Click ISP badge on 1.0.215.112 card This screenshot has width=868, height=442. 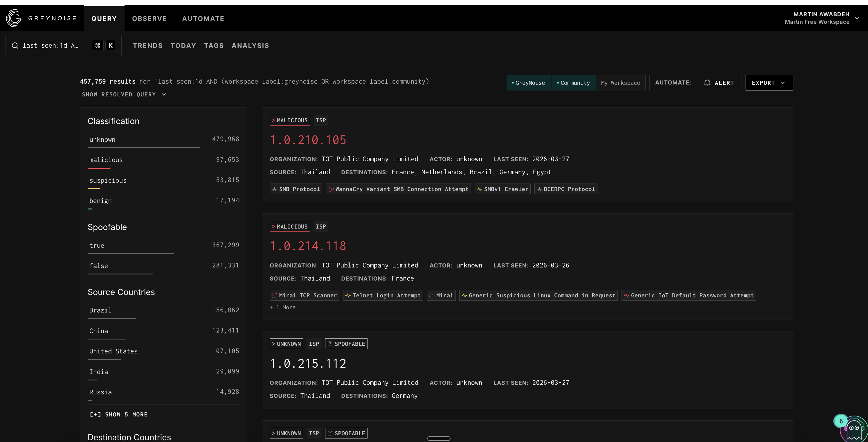click(314, 344)
